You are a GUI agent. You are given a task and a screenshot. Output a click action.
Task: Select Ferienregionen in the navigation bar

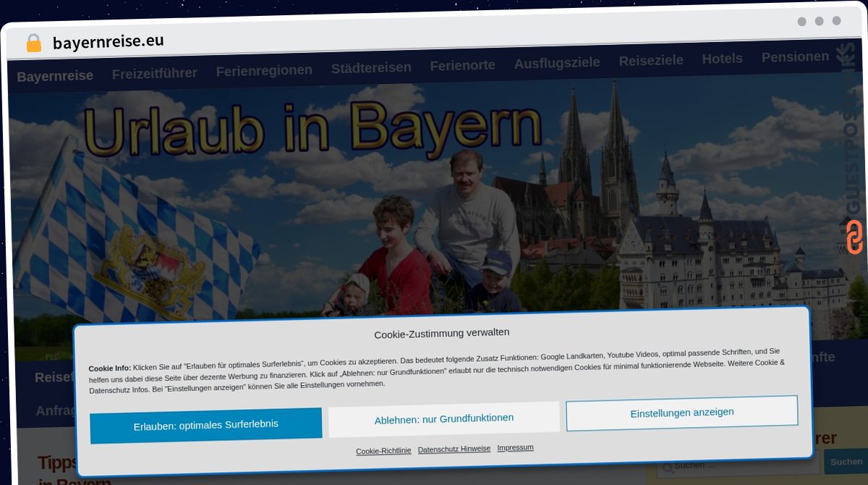[x=264, y=70]
